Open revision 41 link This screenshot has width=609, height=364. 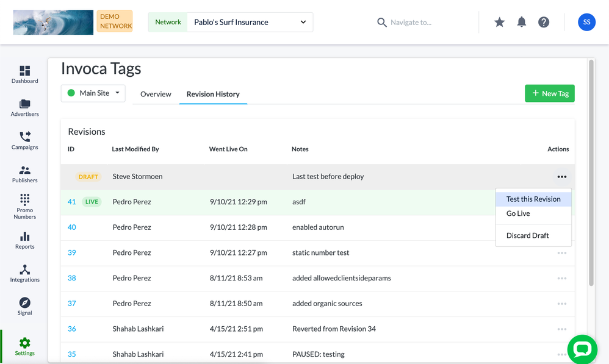pyautogui.click(x=72, y=202)
